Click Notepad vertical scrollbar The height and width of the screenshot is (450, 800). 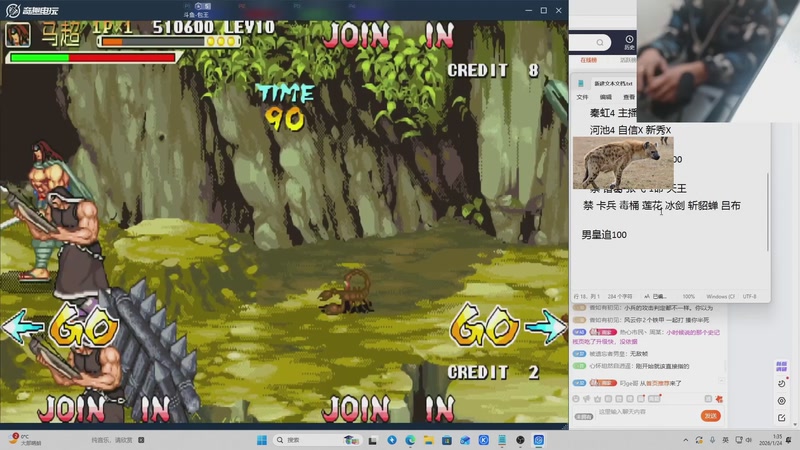(767, 212)
